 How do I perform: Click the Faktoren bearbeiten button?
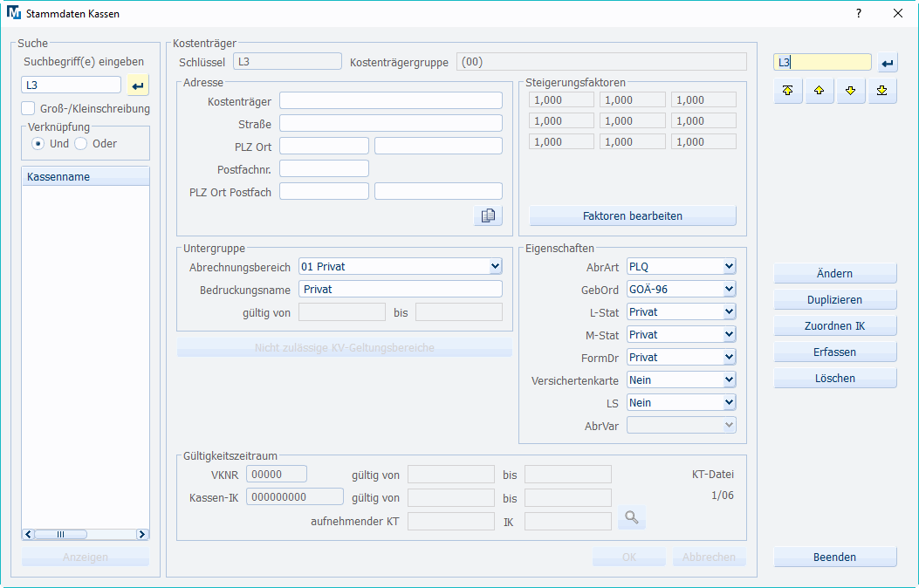click(x=633, y=215)
